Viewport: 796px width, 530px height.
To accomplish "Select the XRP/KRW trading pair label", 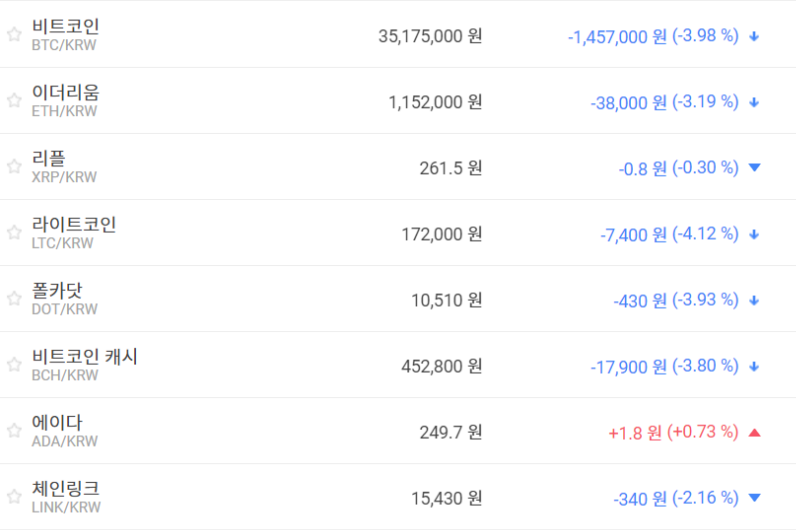I will pos(64,178).
